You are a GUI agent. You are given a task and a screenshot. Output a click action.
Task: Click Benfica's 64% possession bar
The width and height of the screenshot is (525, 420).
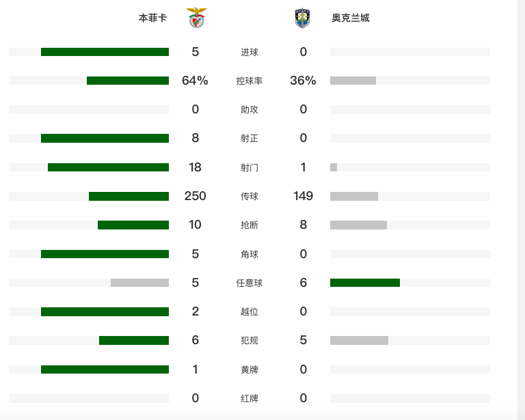tap(128, 81)
